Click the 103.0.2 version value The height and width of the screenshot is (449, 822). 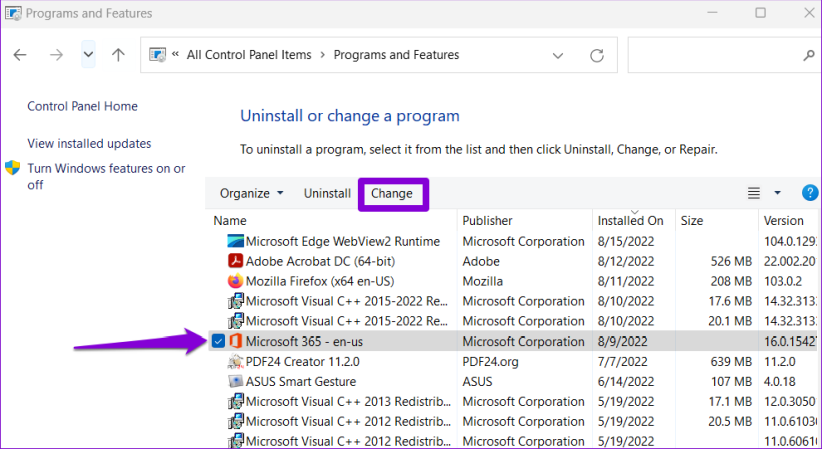tap(783, 281)
